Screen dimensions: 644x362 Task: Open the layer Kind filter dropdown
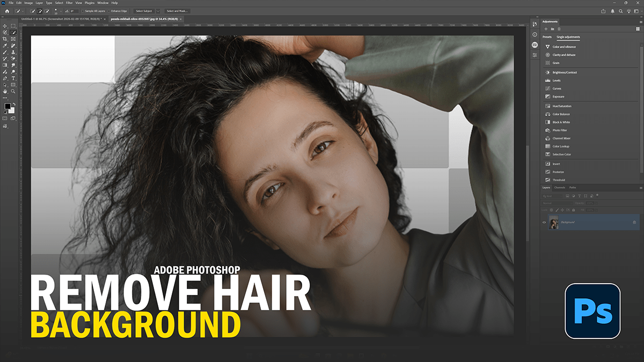[x=552, y=196]
